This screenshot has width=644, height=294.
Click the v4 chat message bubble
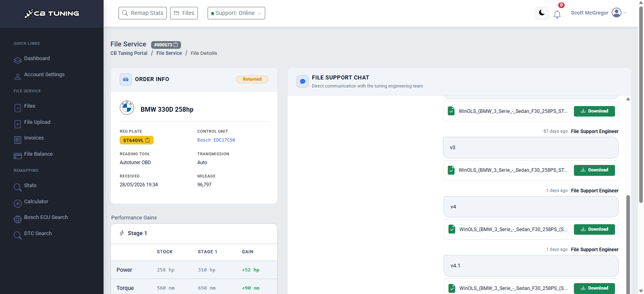click(531, 207)
